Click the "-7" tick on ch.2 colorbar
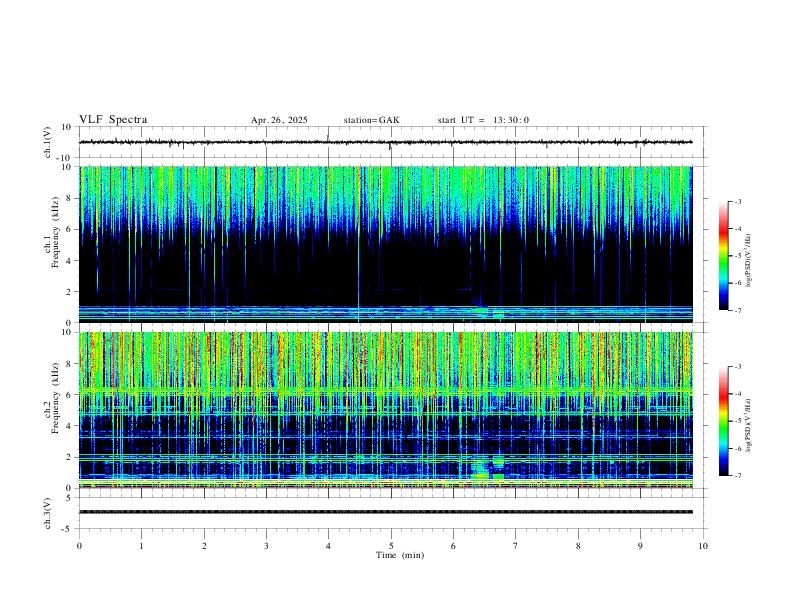Viewport: 792px width, 612px height. pyautogui.click(x=738, y=476)
